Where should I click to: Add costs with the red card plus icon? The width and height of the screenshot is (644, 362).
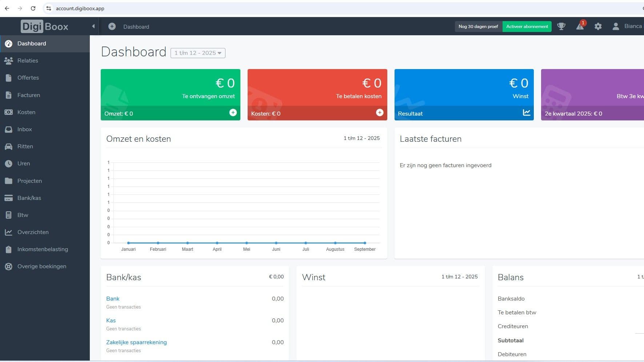coord(379,113)
